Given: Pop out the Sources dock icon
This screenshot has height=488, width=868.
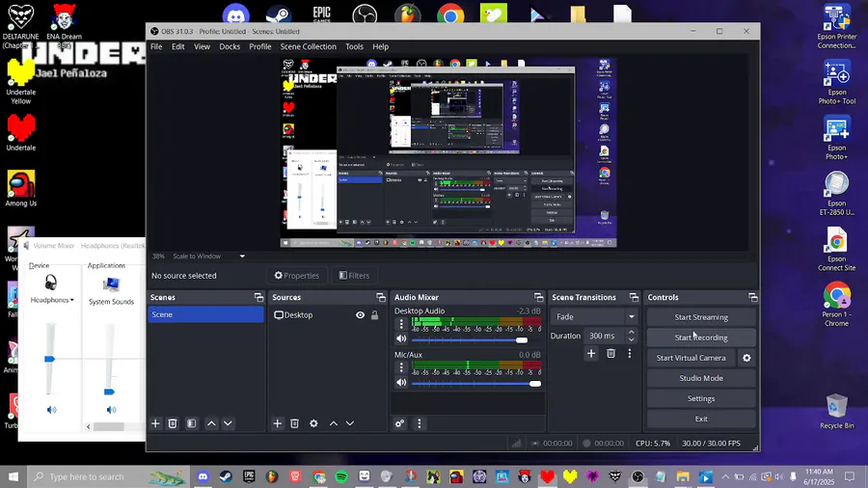Looking at the screenshot, I should 381,298.
